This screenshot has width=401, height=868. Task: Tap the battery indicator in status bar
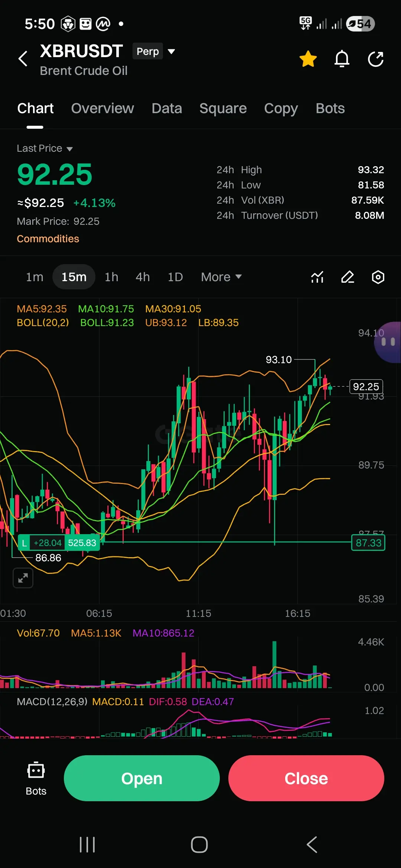pyautogui.click(x=360, y=24)
